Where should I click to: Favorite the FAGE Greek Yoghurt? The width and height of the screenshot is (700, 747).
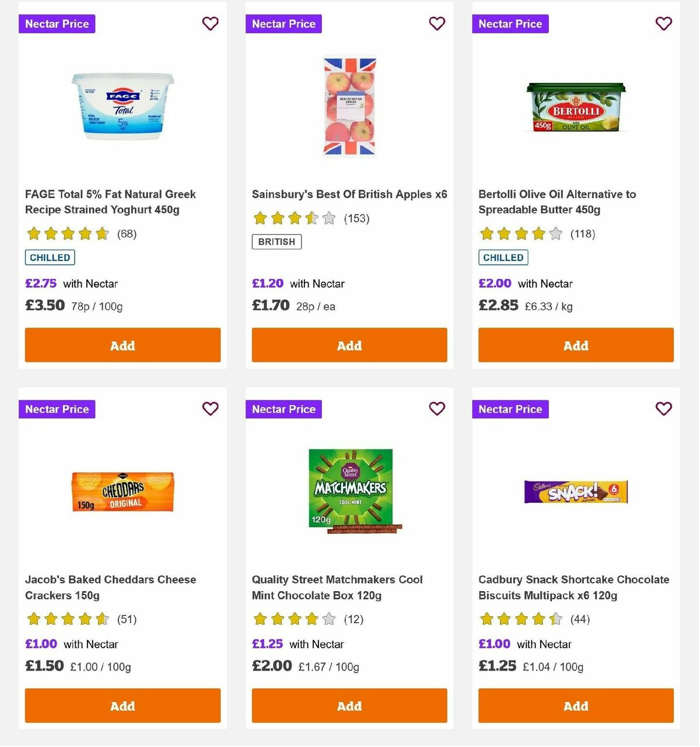(x=210, y=23)
